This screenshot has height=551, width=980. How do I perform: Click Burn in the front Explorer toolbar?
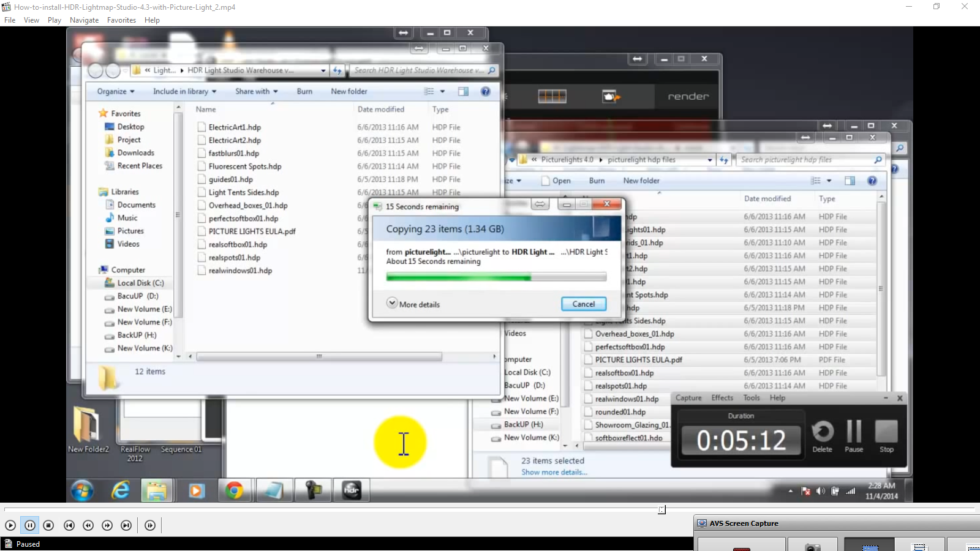click(304, 91)
